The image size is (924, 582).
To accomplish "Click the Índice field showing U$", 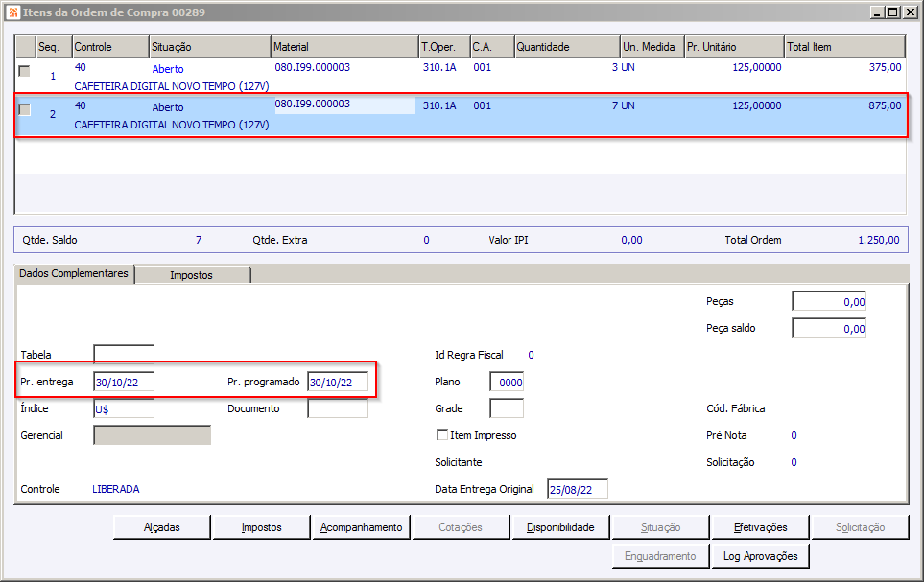I will click(123, 408).
